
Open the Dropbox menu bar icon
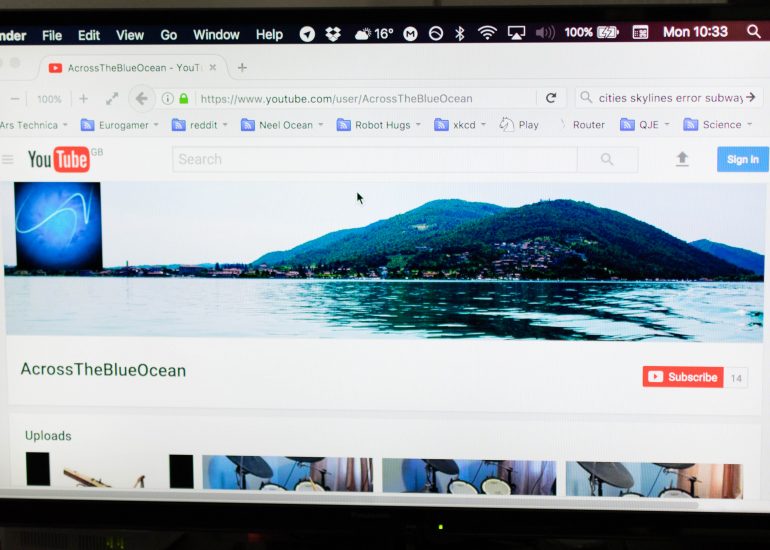coord(333,34)
